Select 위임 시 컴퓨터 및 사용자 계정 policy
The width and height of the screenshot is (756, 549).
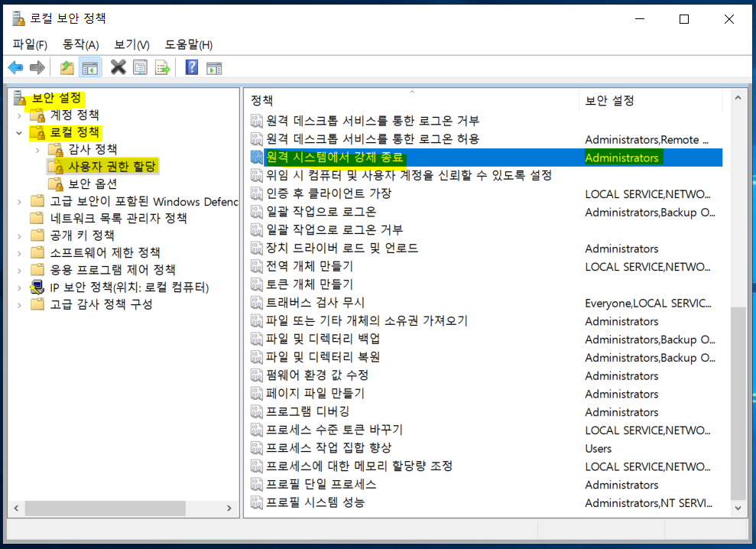pyautogui.click(x=409, y=175)
